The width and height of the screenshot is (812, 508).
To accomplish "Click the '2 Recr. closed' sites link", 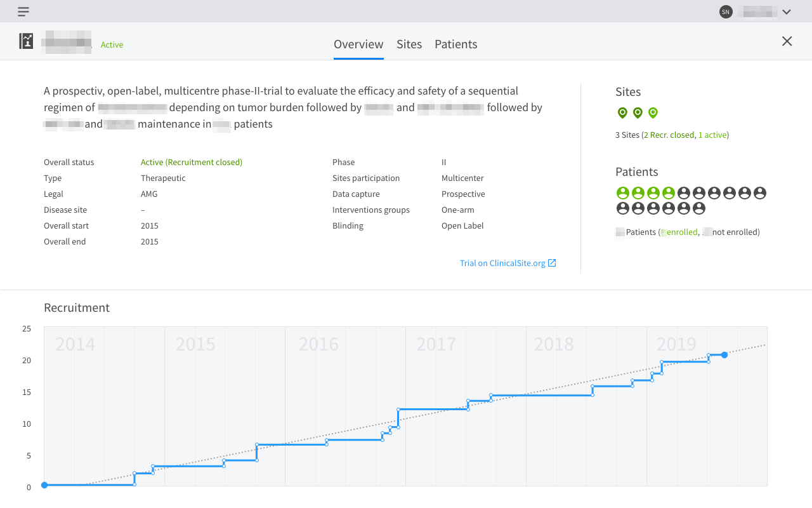I will pyautogui.click(x=669, y=135).
